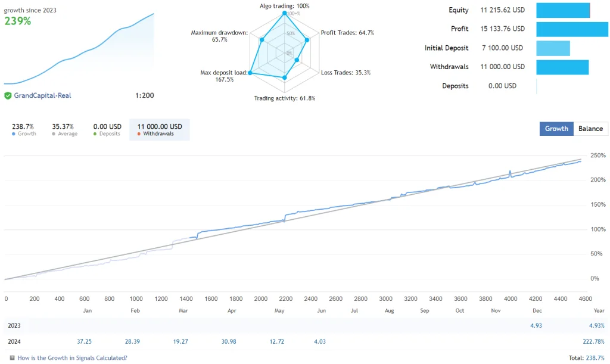Switch to the Growth chart tab

(x=556, y=129)
